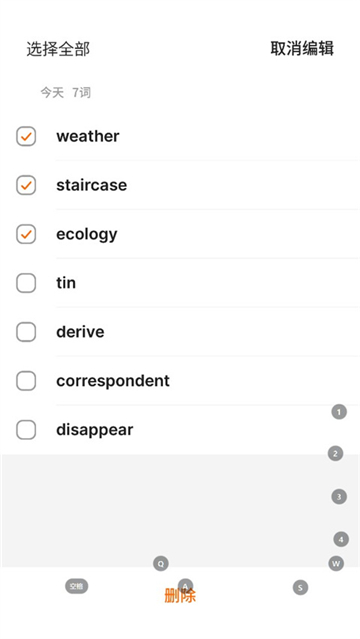Image resolution: width=360 pixels, height=639 pixels.
Task: Select the derive checkbox
Action: tap(26, 332)
